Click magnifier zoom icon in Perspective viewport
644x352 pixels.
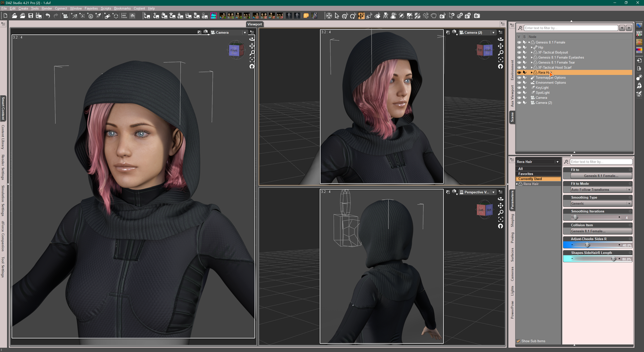(x=500, y=212)
